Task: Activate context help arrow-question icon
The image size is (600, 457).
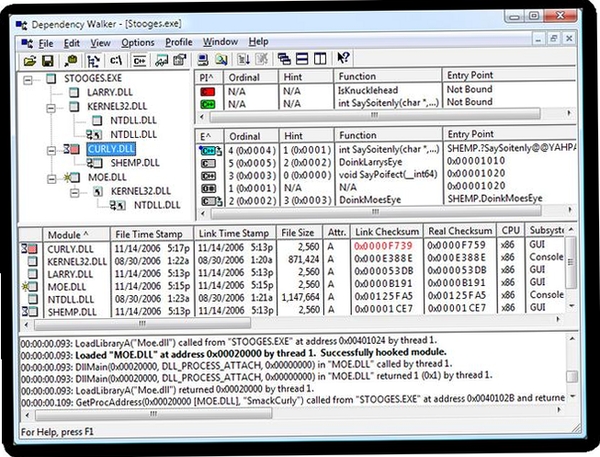Action: pos(343,58)
